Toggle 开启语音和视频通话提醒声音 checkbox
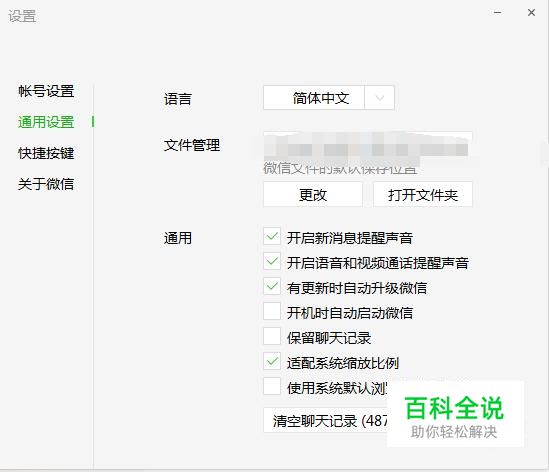This screenshot has height=472, width=549. coord(272,261)
